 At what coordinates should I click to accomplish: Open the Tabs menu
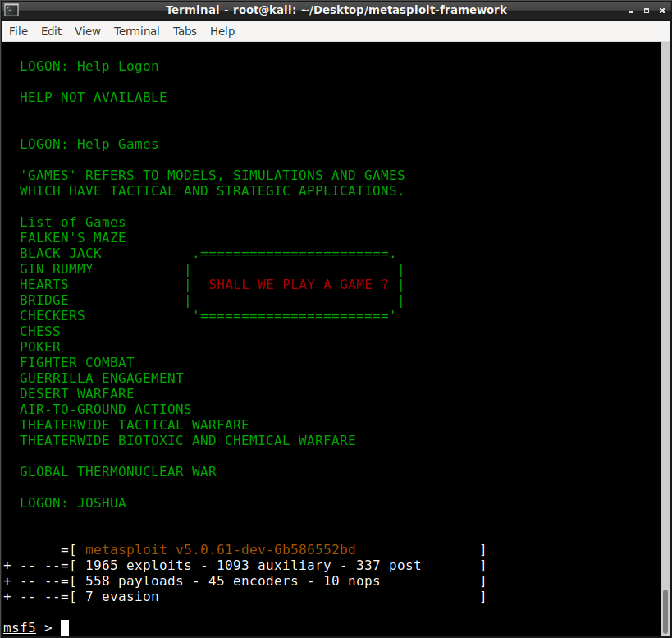click(185, 31)
